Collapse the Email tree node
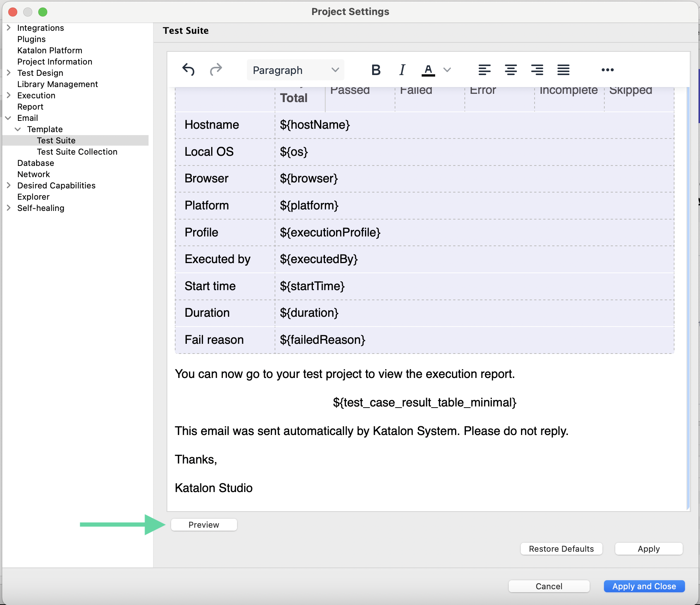Image resolution: width=700 pixels, height=605 pixels. [8, 118]
